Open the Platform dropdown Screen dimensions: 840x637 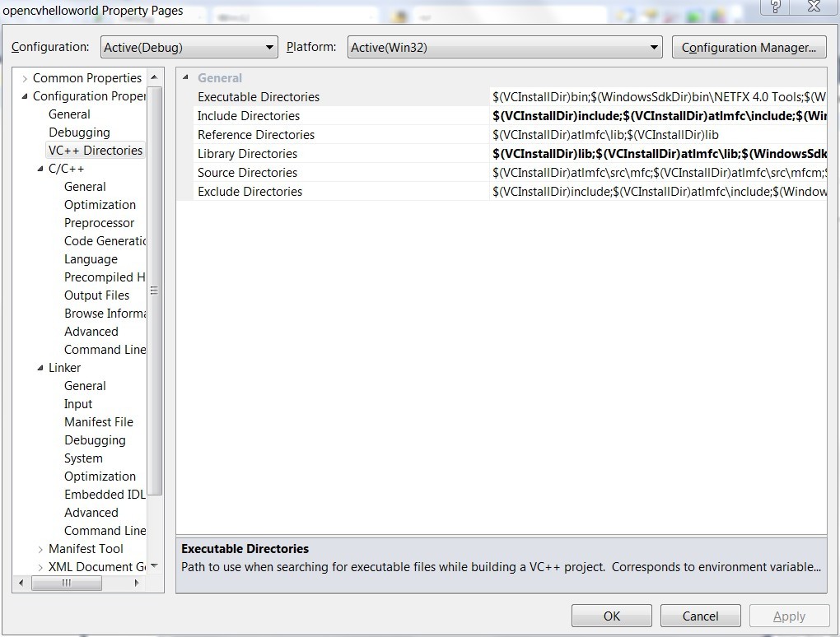point(653,47)
